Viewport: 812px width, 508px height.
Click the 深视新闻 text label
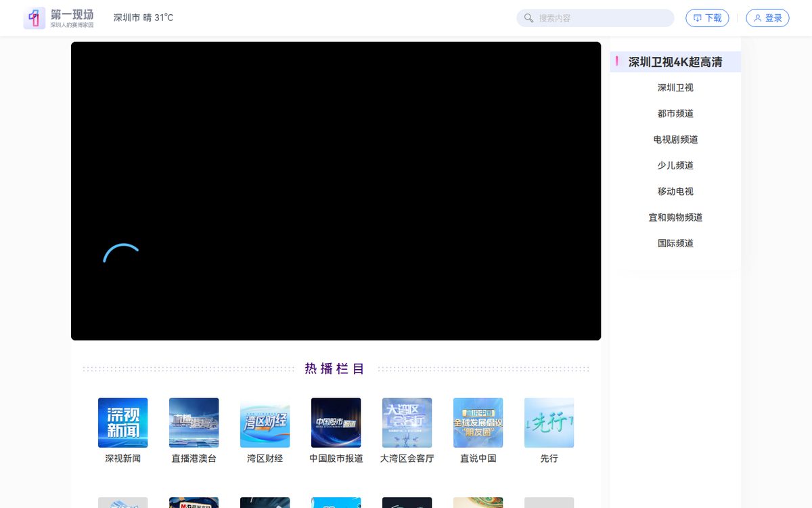pyautogui.click(x=122, y=459)
